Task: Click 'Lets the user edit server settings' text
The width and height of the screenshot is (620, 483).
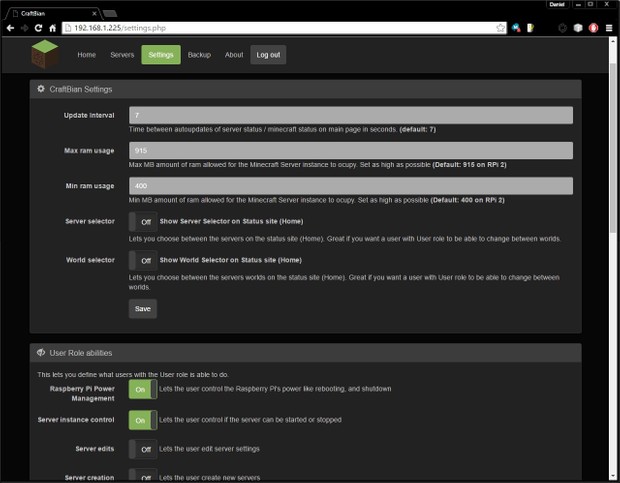Action: 209,449
